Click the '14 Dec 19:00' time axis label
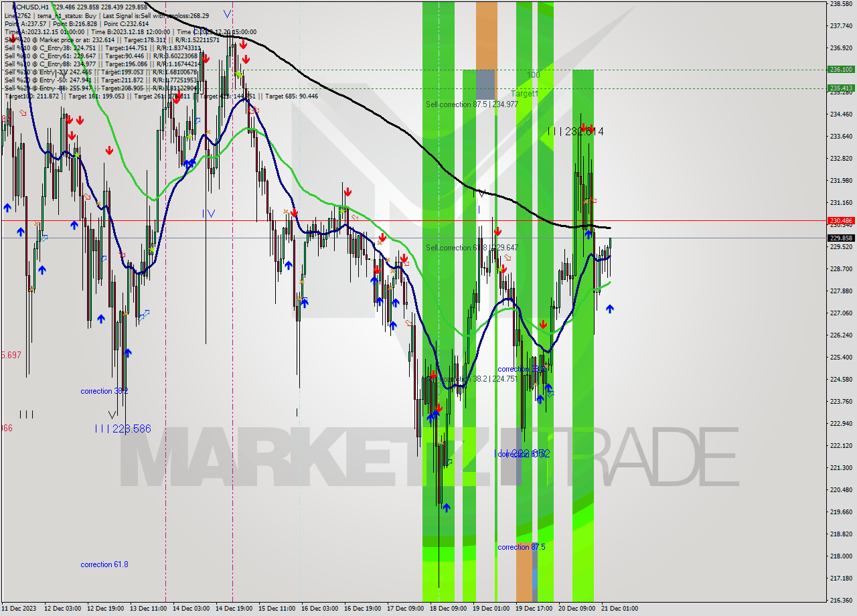Screen dimensions: 857x616 [x=234, y=609]
